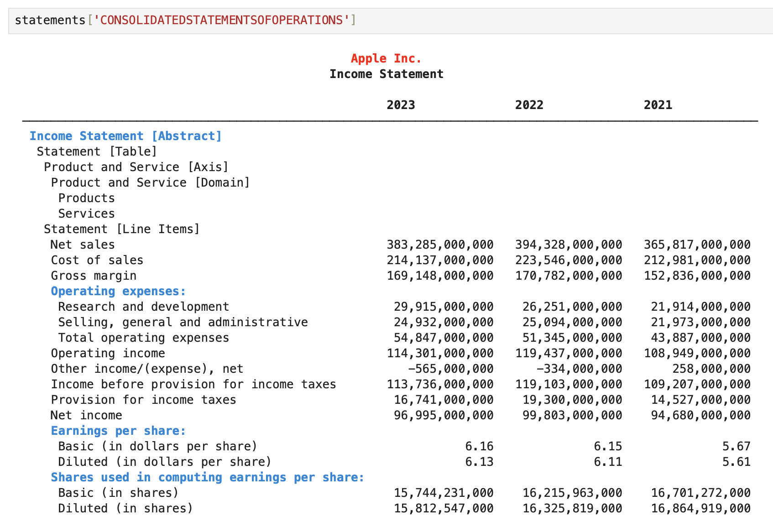Click the 2023 column header

[x=401, y=105]
